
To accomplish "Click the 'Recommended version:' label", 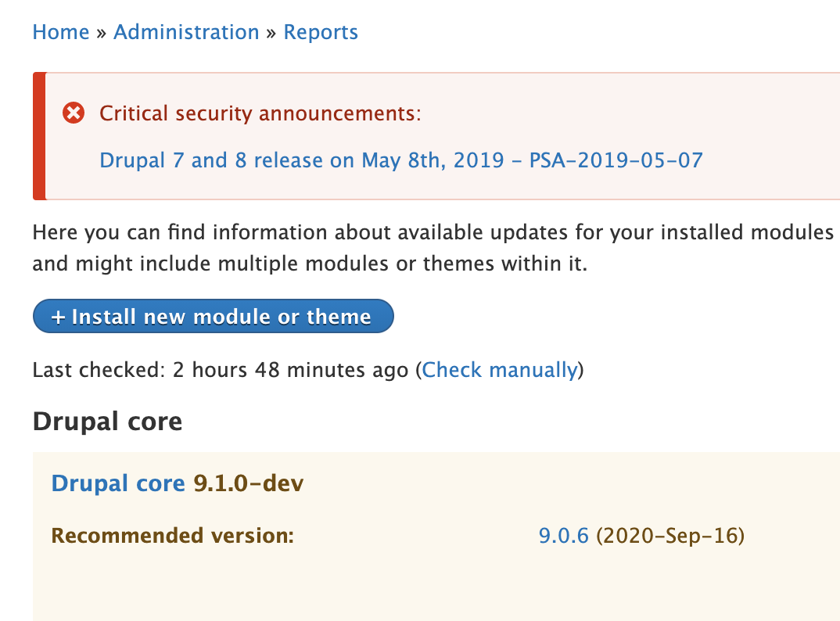I will (173, 535).
